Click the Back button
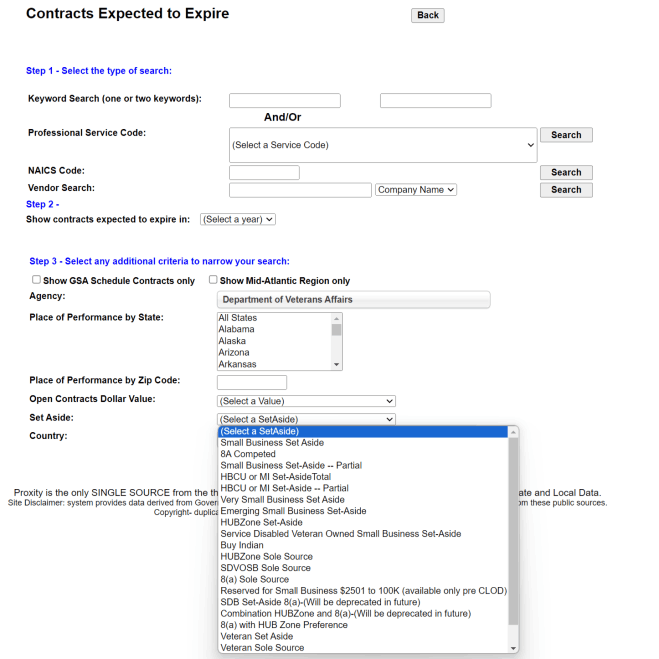659x659 pixels. tap(427, 15)
